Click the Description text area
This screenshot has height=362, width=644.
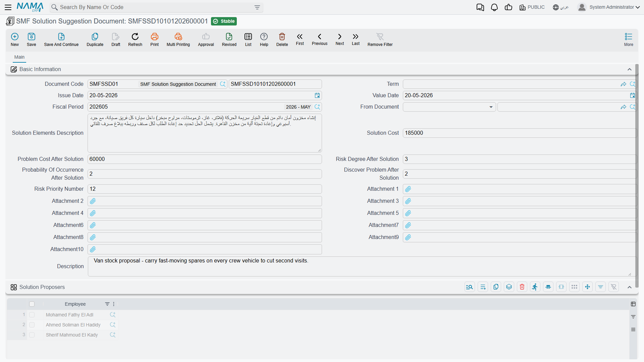(362, 266)
